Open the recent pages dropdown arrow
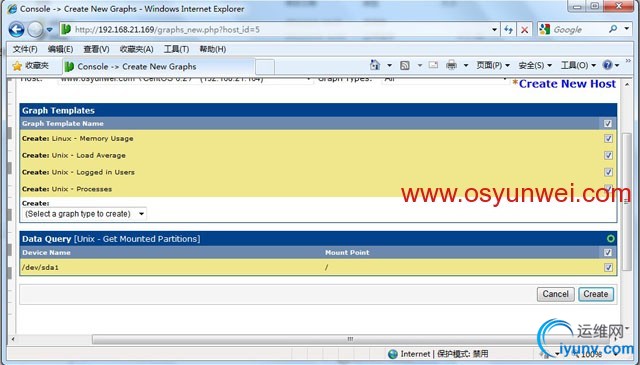 click(49, 30)
